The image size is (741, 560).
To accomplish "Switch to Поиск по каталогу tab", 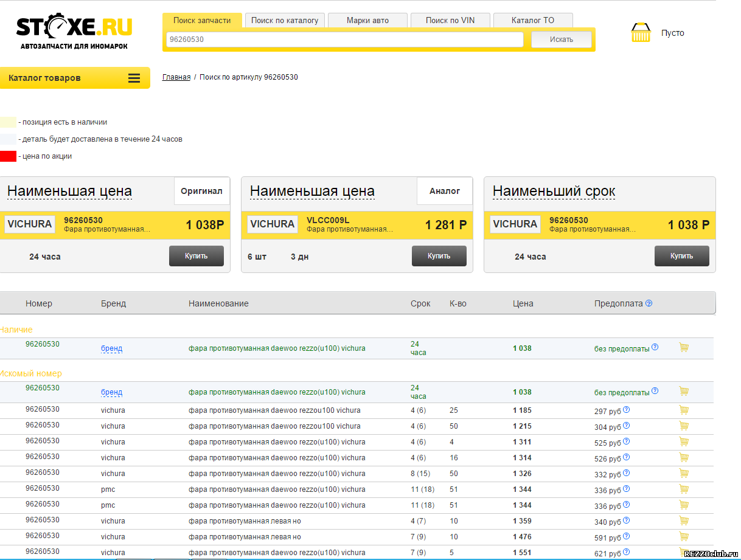I will (x=285, y=20).
